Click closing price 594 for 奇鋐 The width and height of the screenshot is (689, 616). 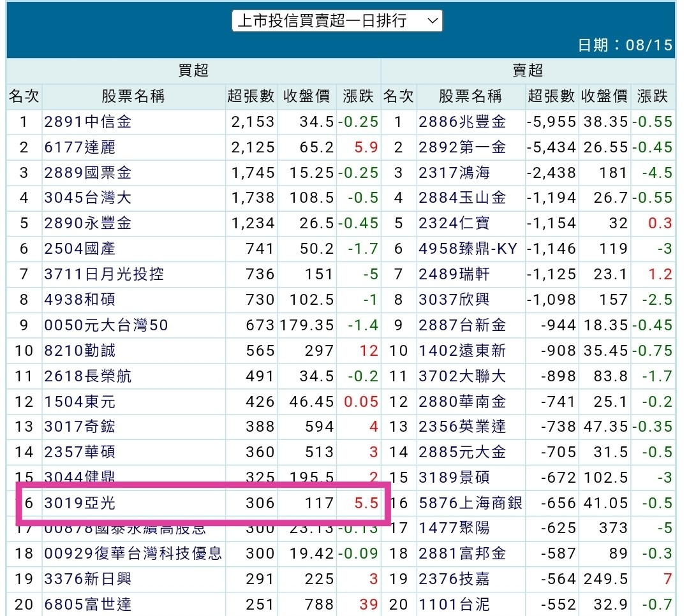coord(320,427)
